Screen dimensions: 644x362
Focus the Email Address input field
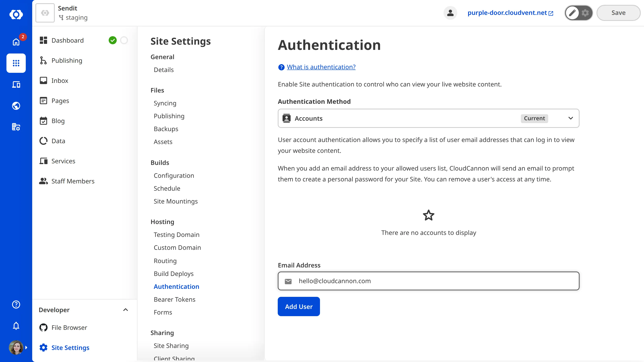click(428, 281)
